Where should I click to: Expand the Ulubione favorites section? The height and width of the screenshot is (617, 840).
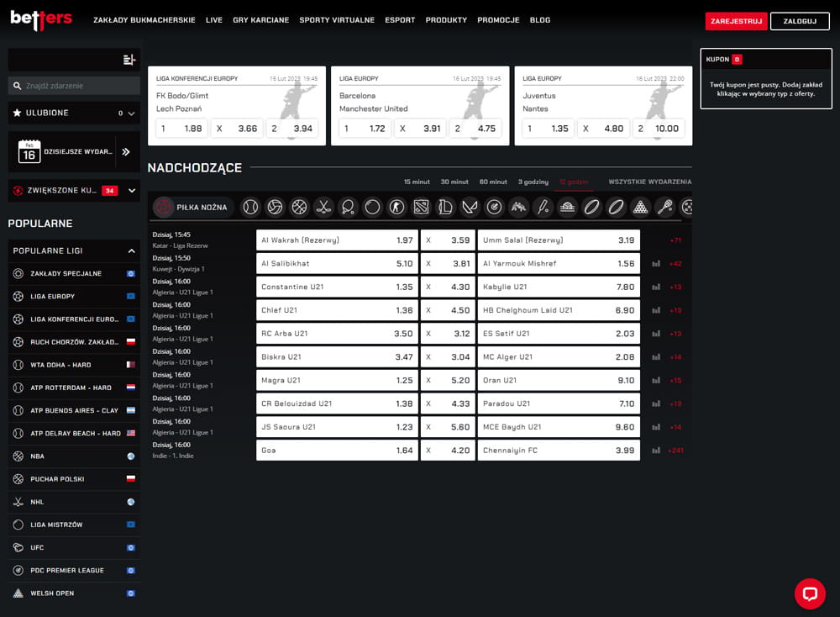[131, 113]
